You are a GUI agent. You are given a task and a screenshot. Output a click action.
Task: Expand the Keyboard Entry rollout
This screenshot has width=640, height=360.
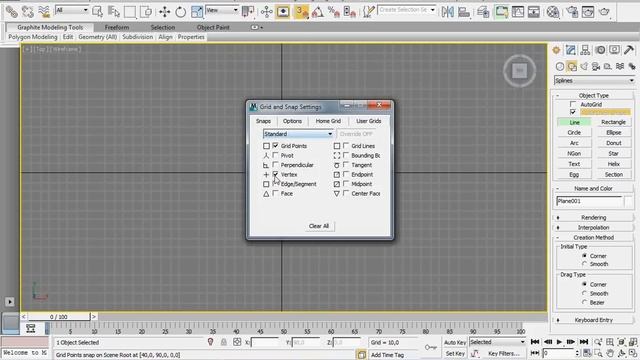(x=593, y=320)
